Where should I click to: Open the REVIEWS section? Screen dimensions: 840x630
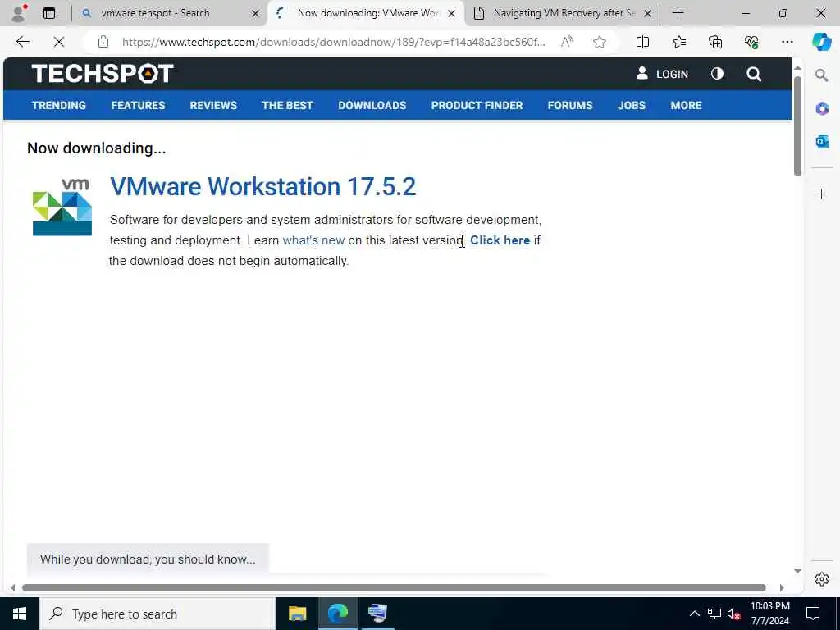click(213, 105)
